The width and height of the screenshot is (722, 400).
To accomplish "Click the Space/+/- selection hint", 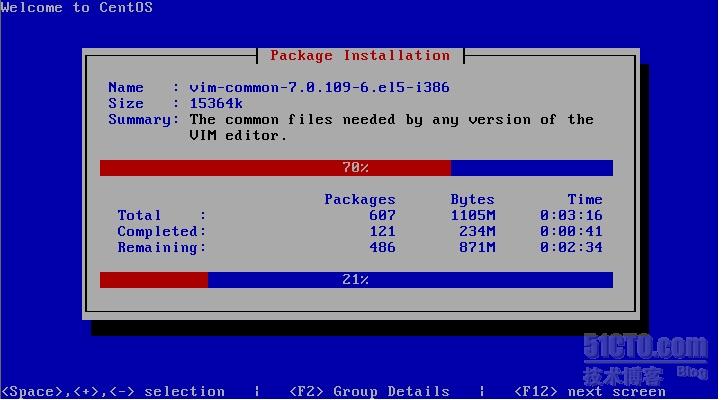I will pyautogui.click(x=113, y=391).
